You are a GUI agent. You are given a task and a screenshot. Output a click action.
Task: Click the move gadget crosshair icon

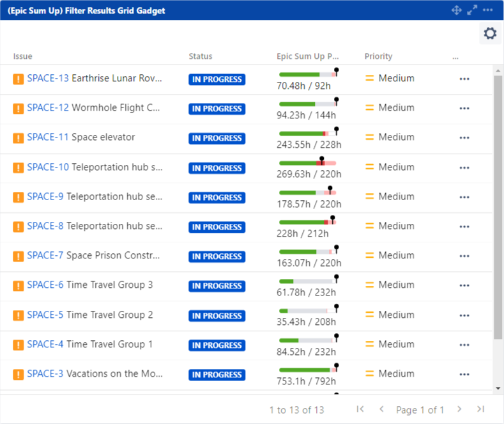456,10
